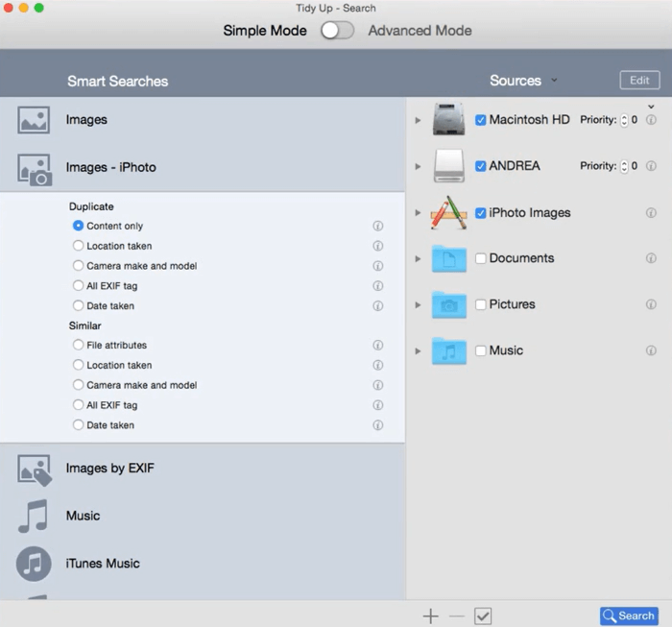Show info for Similar All EXIF tag
Viewport: 672px width, 627px height.
click(377, 405)
